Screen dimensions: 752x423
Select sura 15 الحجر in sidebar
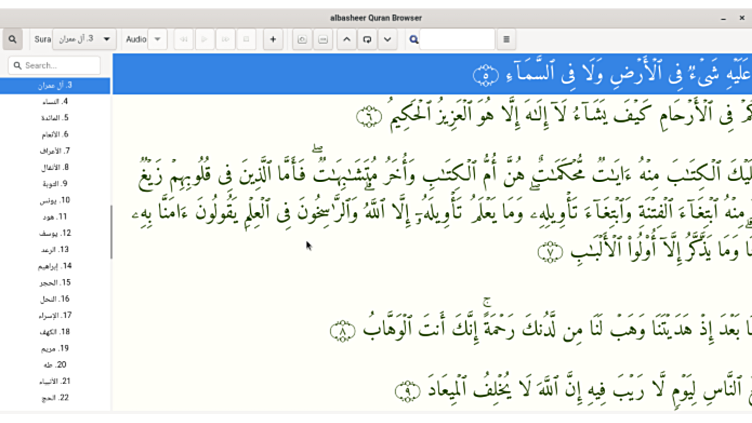coord(55,282)
